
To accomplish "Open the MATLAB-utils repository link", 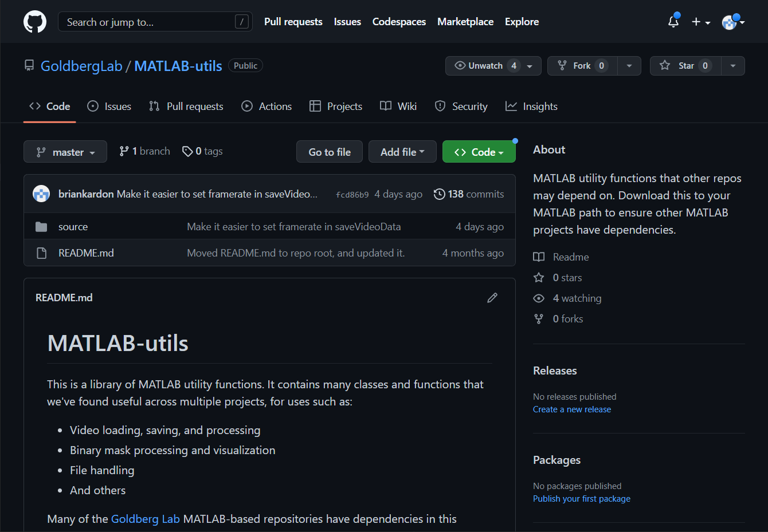I will click(178, 66).
